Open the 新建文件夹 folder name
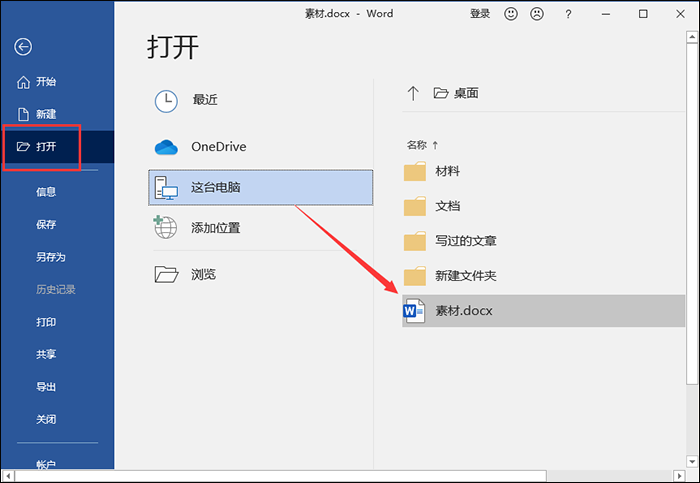This screenshot has width=700, height=483. point(466,276)
